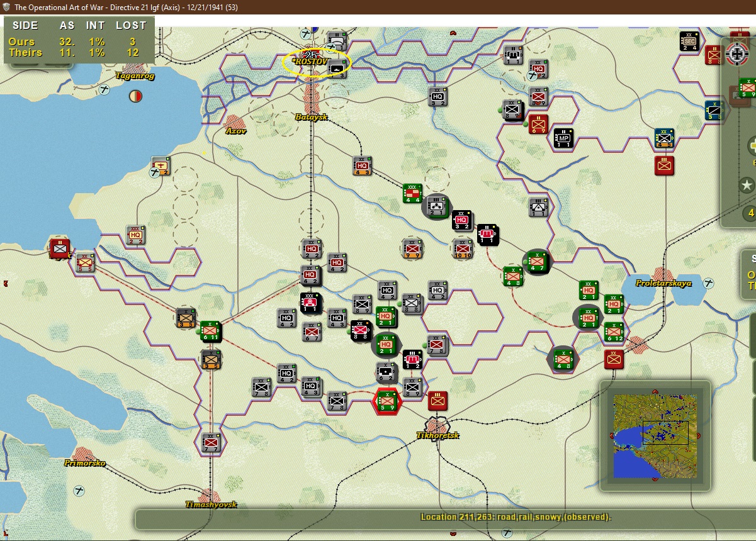Click the LOST column header
756x541 pixels.
[x=131, y=26]
